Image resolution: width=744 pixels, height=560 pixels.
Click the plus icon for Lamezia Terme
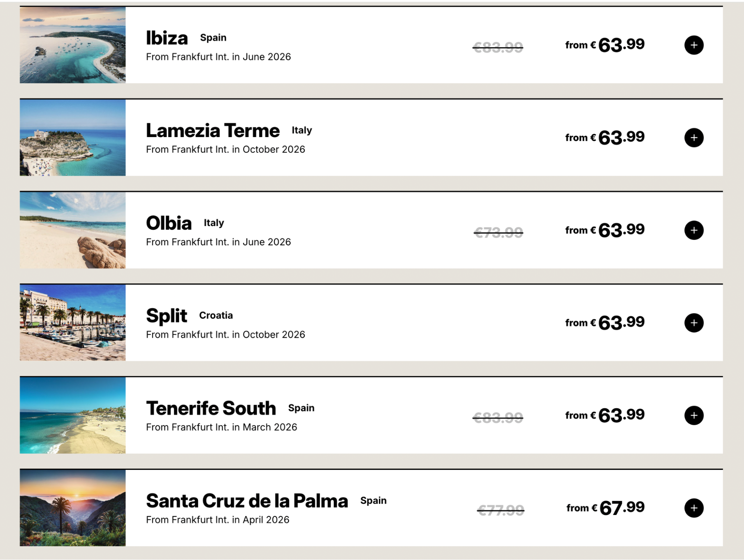point(693,137)
